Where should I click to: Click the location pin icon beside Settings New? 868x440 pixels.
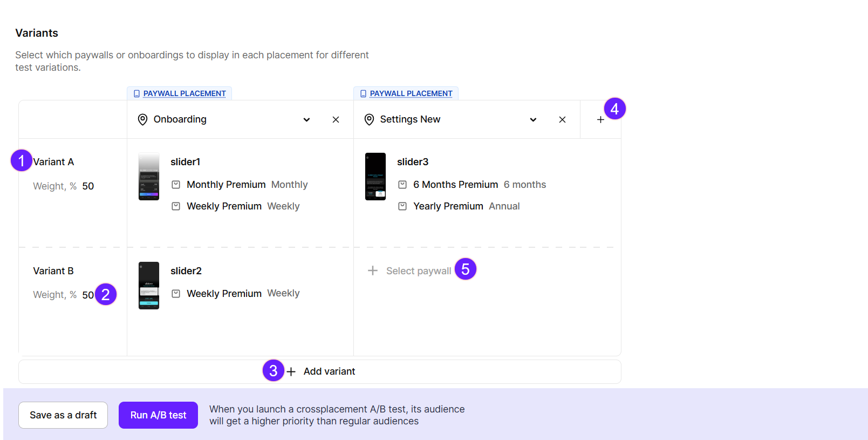coord(369,119)
